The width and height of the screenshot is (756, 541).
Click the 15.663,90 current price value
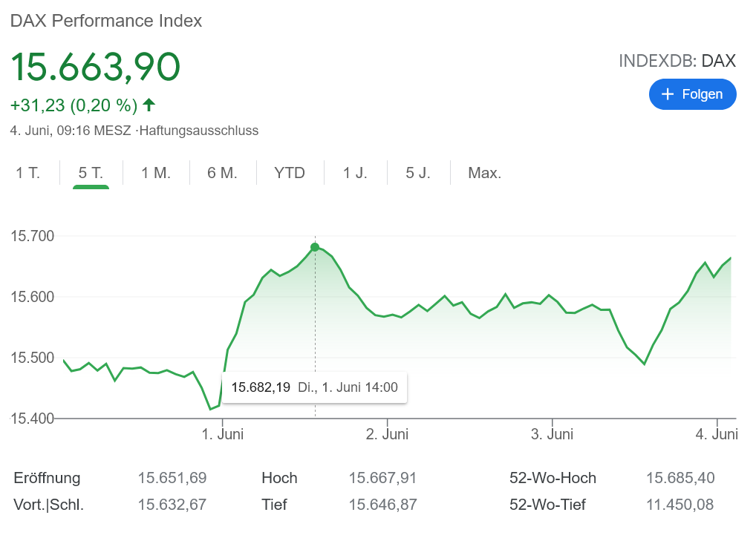tap(95, 67)
